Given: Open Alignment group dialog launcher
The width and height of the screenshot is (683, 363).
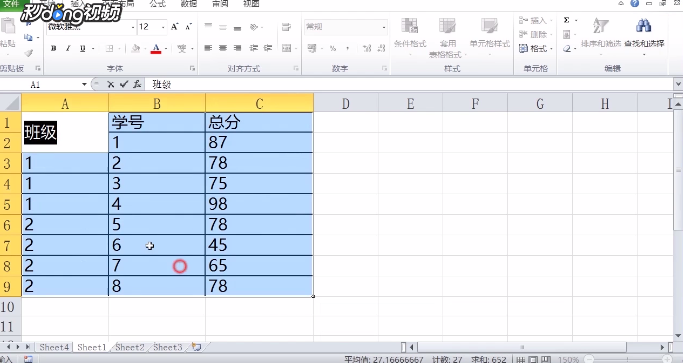Looking at the screenshot, I should point(296,68).
